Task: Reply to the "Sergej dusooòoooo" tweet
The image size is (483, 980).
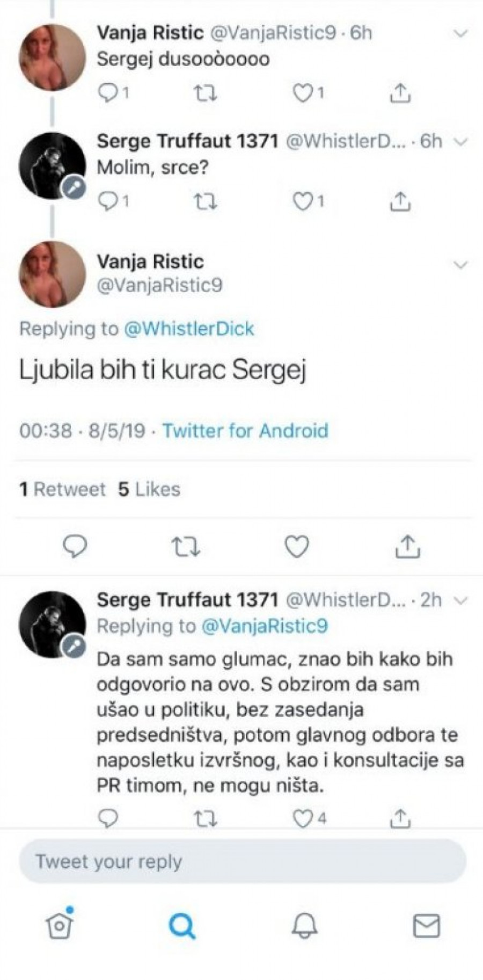Action: coord(109,94)
